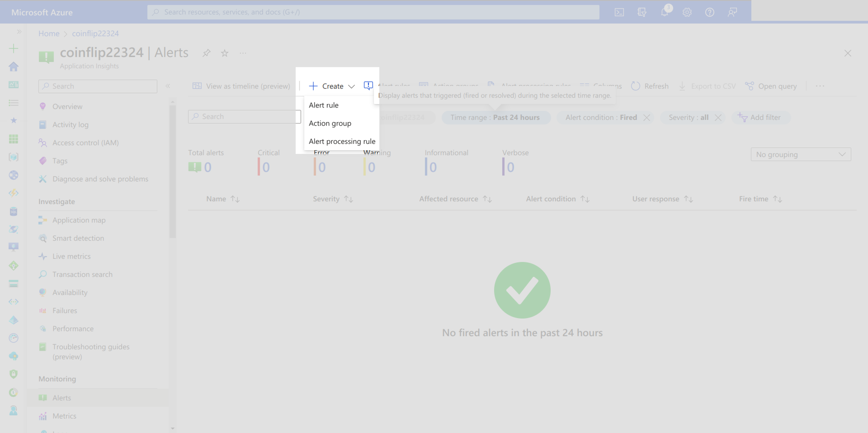Favorite this resource with the star icon
This screenshot has height=433, width=868.
tap(224, 53)
